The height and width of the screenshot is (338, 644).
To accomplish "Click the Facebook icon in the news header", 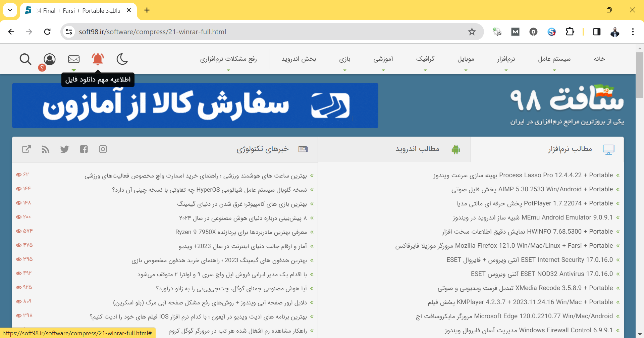I will (x=84, y=149).
